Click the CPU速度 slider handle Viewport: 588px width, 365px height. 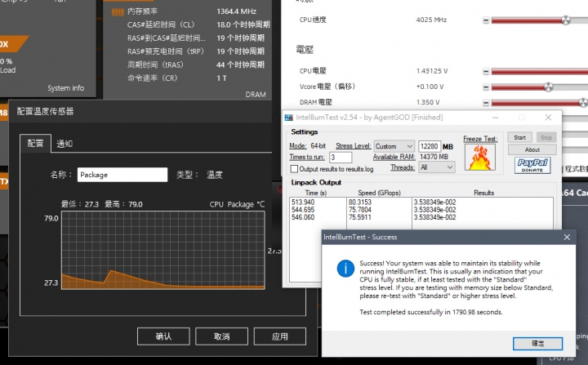(x=565, y=20)
